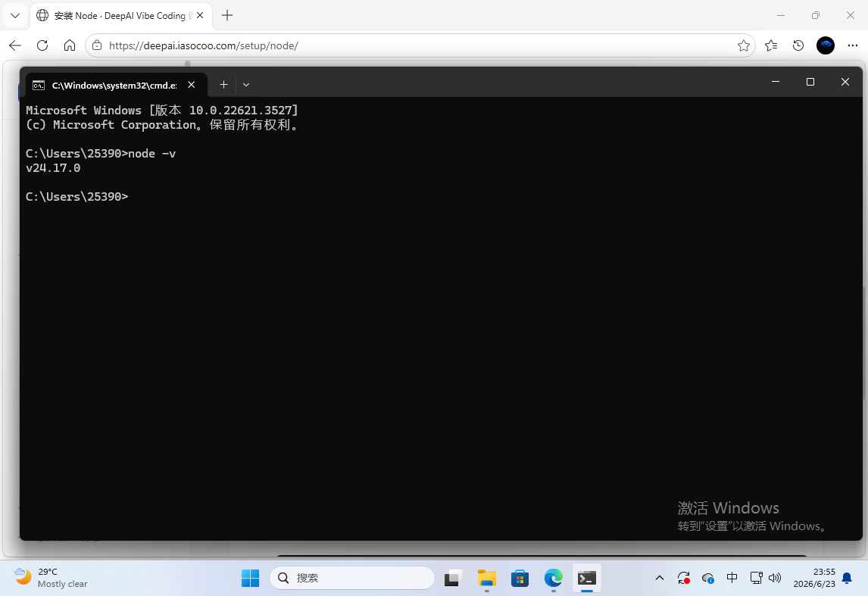Close the cmd.exe terminal tab

192,85
